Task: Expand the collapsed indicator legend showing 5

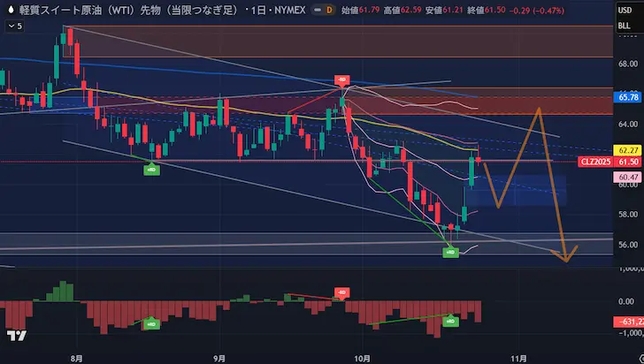Action: (x=15, y=27)
